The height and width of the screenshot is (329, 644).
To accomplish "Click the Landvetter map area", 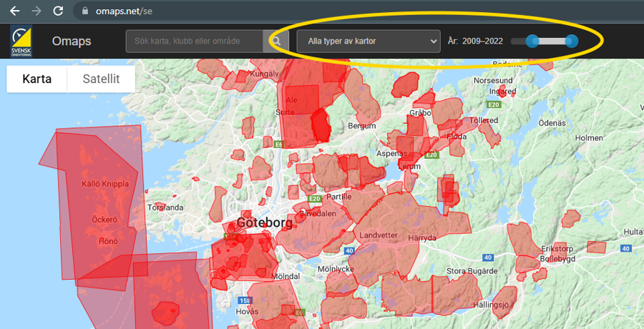I will (379, 235).
